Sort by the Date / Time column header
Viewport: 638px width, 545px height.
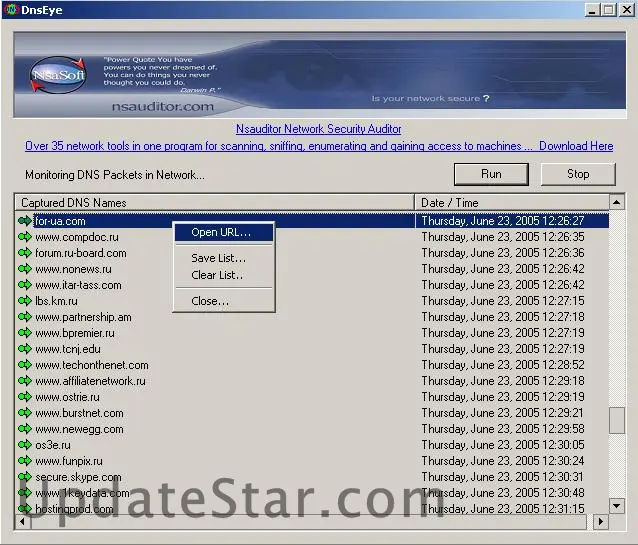click(512, 203)
